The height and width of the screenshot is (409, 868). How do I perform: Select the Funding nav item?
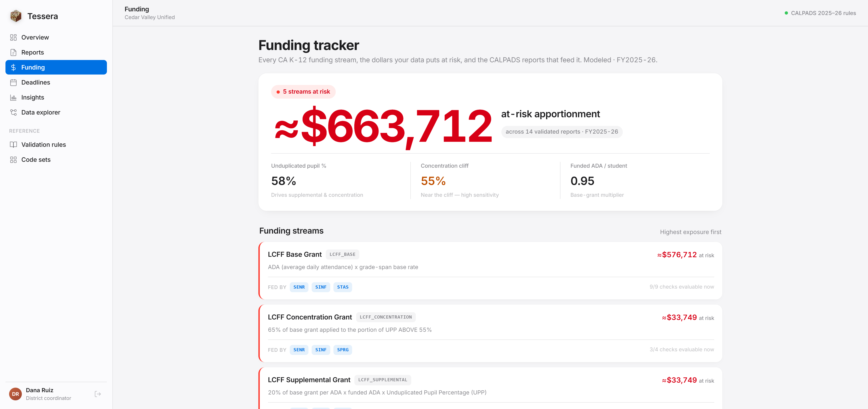[x=56, y=67]
